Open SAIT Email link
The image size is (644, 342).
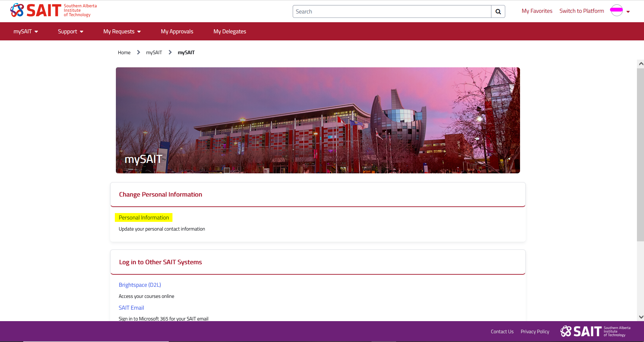[131, 308]
